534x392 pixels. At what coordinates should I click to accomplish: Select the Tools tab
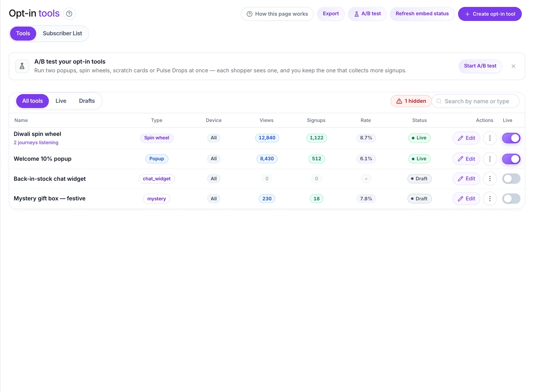23,33
